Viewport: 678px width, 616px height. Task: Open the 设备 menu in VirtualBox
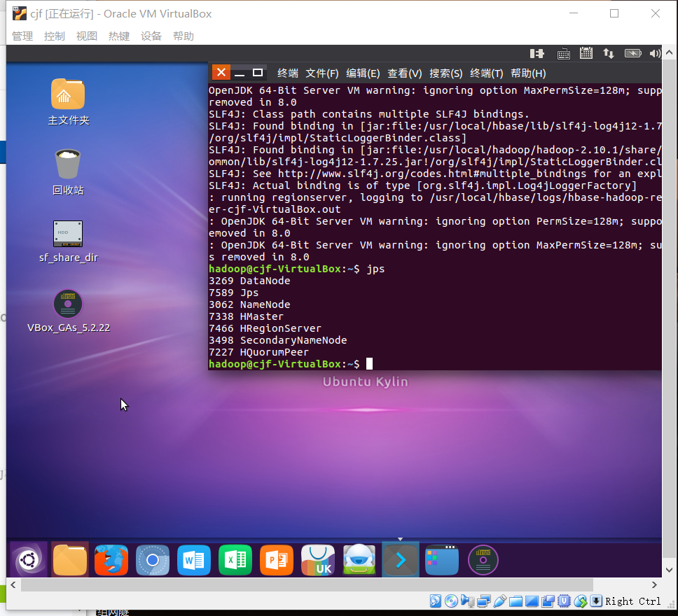point(151,36)
